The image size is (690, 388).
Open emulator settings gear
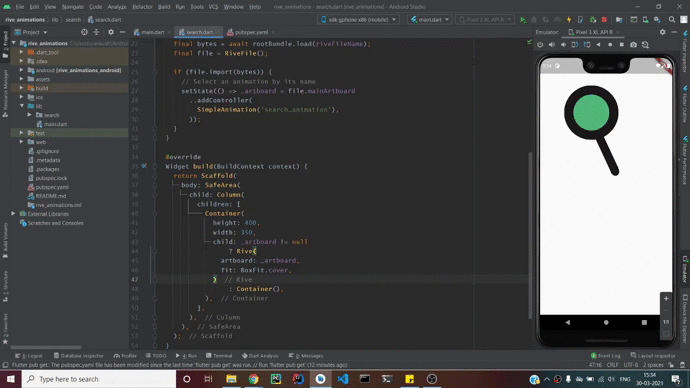pos(662,32)
